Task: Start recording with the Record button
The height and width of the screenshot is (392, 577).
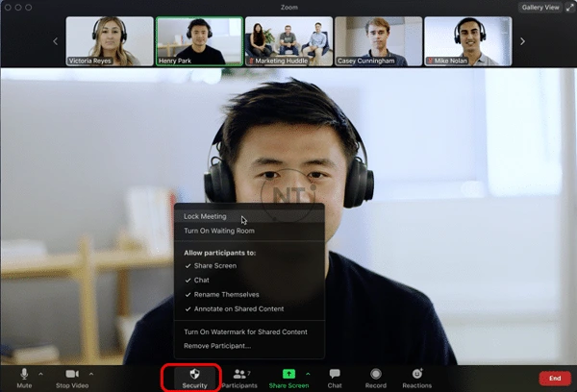Action: coord(376,379)
